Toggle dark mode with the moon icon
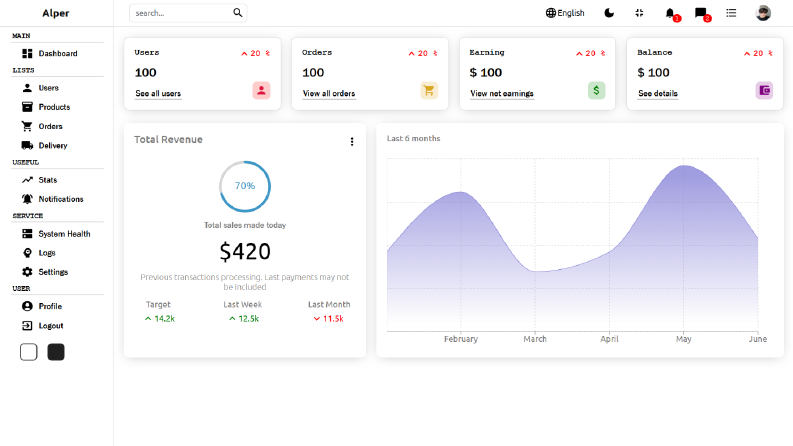 click(609, 13)
